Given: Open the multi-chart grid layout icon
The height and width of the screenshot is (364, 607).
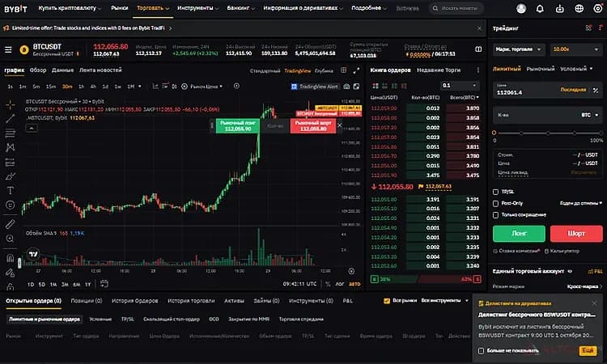Looking at the screenshot, I should point(343,70).
